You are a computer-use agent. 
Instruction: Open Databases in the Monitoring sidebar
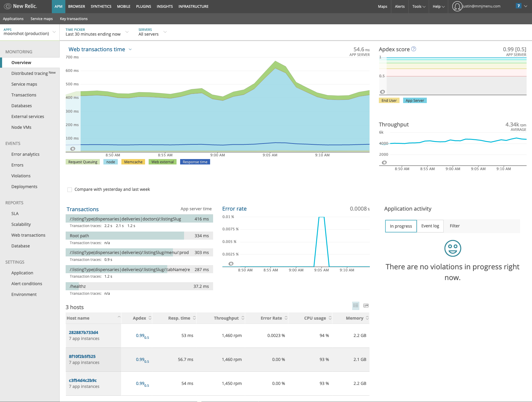[22, 106]
